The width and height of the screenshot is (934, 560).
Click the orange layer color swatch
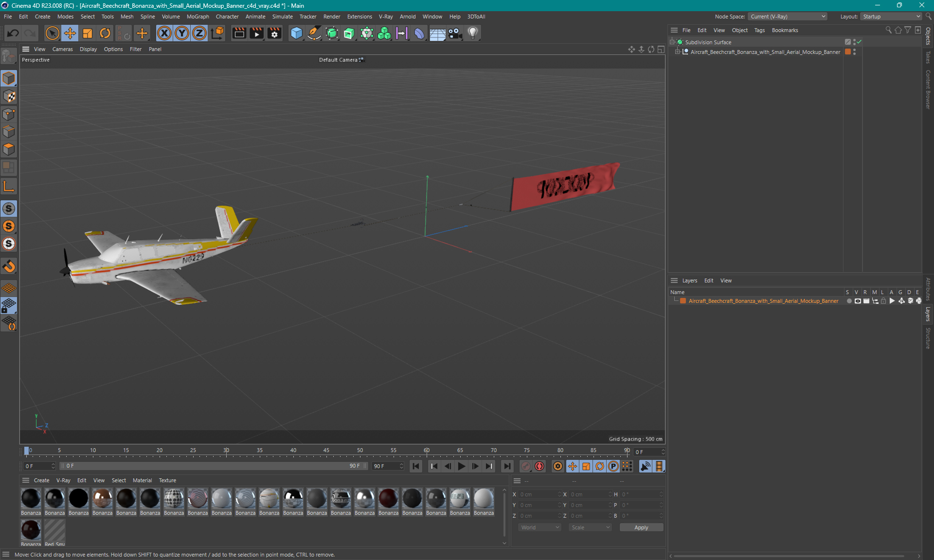click(x=683, y=301)
